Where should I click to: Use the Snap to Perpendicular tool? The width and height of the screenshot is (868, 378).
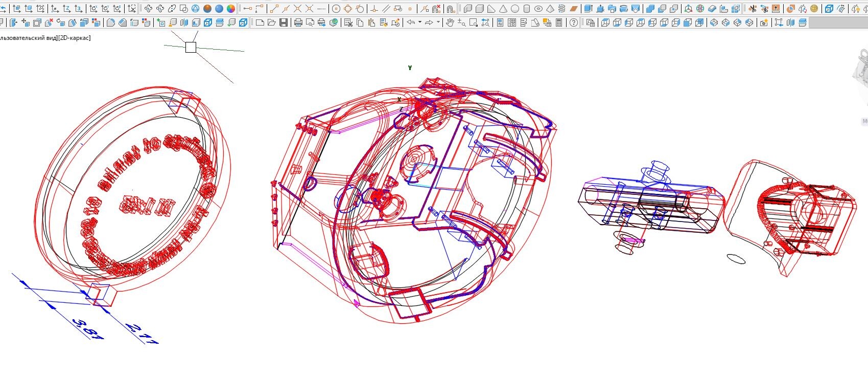[374, 9]
